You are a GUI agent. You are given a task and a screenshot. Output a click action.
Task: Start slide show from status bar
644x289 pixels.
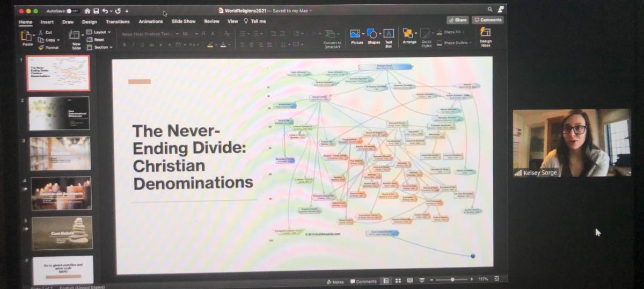click(421, 280)
